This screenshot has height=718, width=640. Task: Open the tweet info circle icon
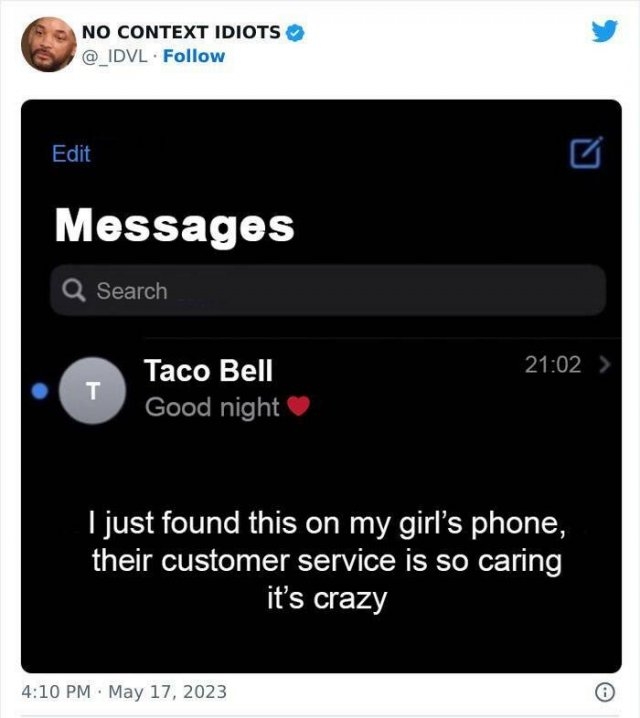[604, 692]
